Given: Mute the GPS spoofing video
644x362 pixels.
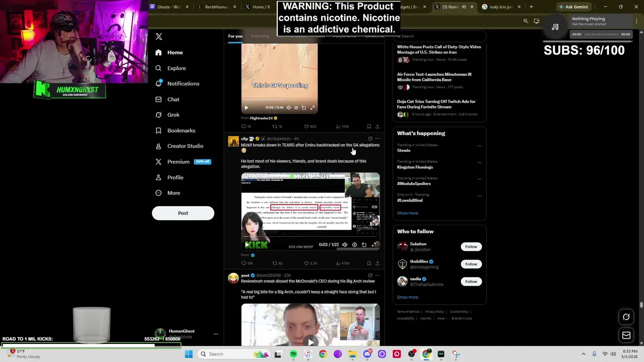Looking at the screenshot, I should pyautogui.click(x=289, y=108).
